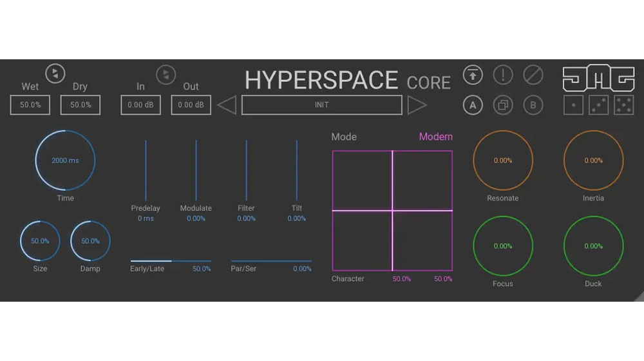Click the Filter 0.00% value
This screenshot has height=361, width=644.
247,219
